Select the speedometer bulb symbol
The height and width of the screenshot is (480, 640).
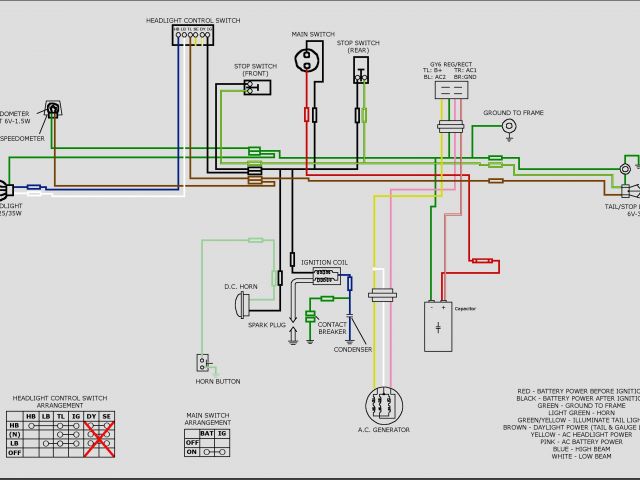(x=52, y=109)
